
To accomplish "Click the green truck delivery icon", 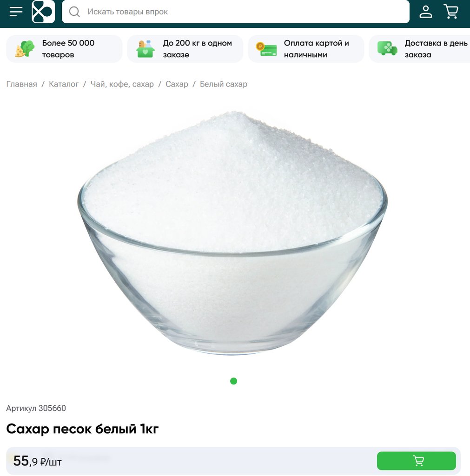I will click(x=387, y=48).
